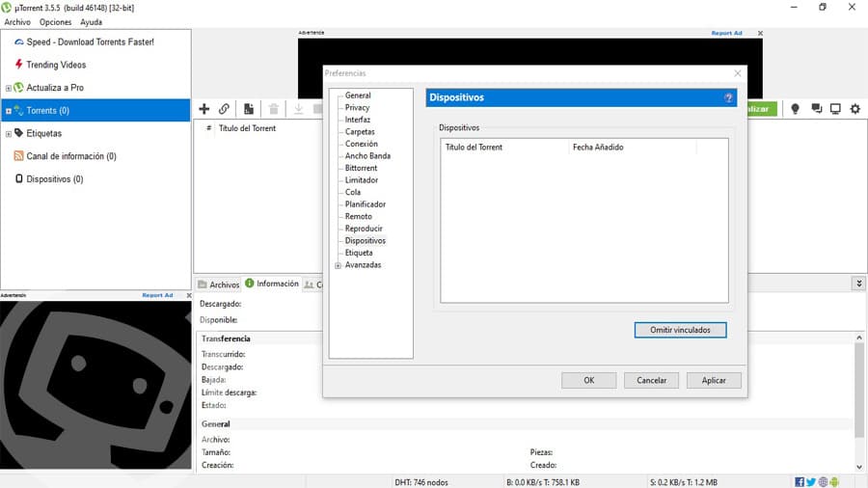This screenshot has width=868, height=488.
Task: Select Planificador in preferences tree
Action: (x=366, y=204)
